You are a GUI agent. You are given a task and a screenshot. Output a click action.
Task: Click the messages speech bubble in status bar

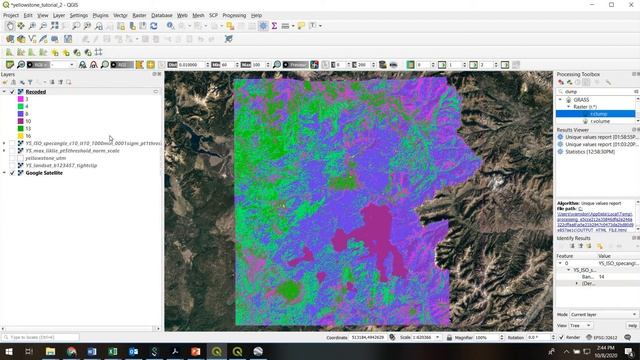click(628, 338)
